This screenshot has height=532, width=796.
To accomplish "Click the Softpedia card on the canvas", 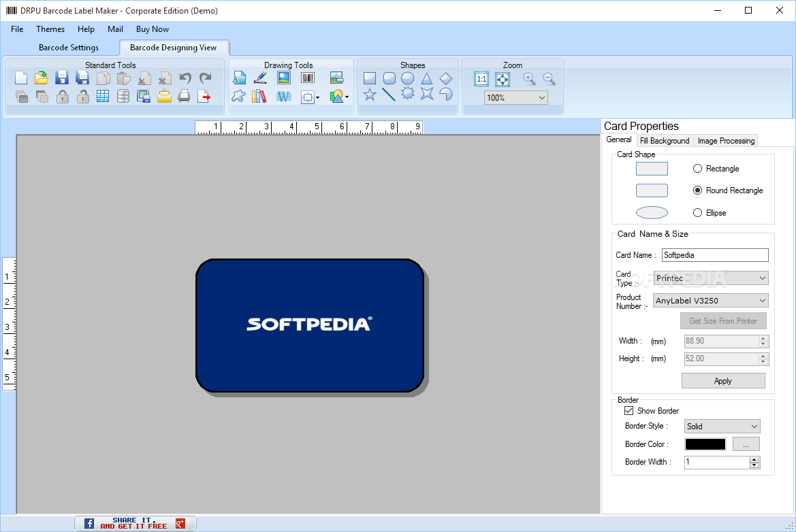I will click(x=310, y=326).
